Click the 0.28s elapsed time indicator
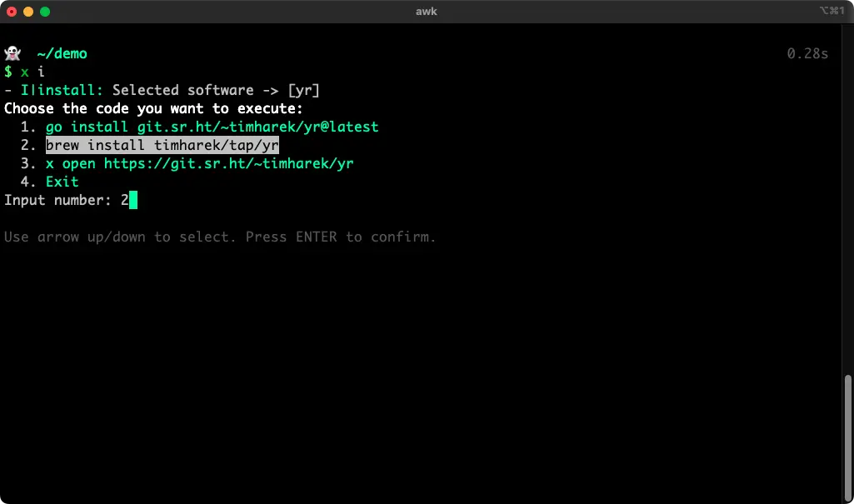 tap(807, 53)
